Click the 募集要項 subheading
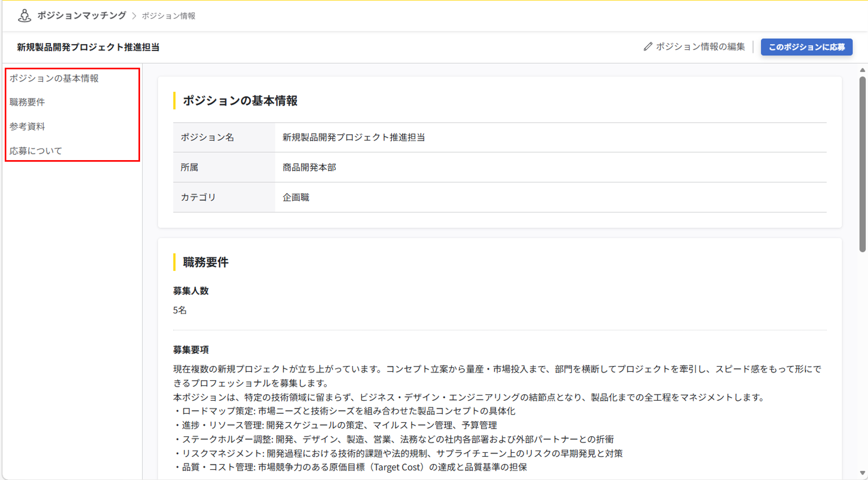The image size is (868, 480). tap(191, 349)
